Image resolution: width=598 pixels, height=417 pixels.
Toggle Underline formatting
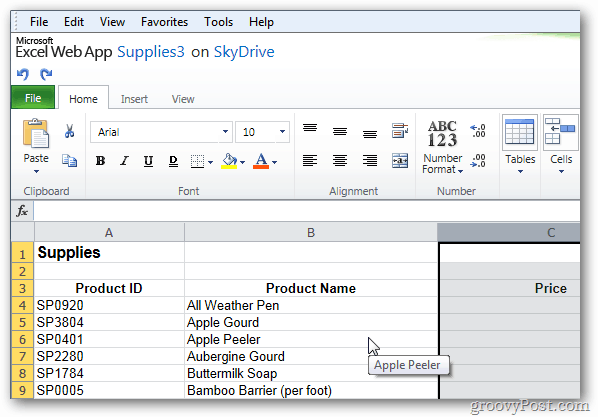pos(148,161)
